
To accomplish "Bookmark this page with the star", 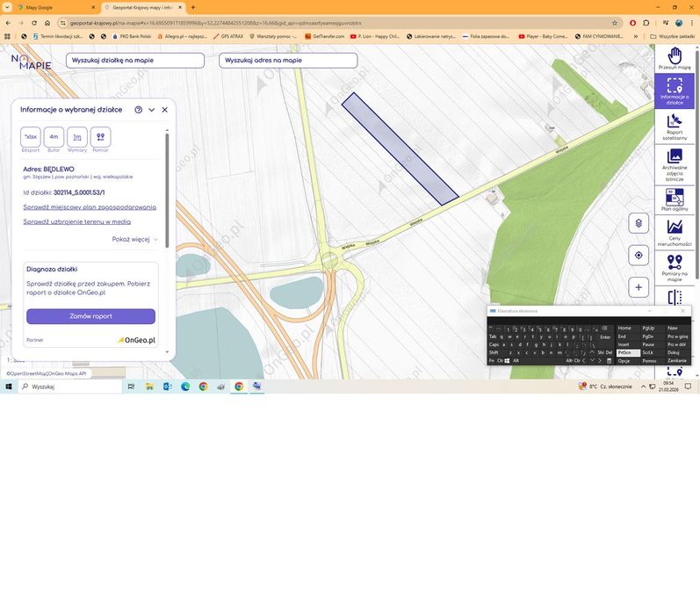I will [x=615, y=23].
